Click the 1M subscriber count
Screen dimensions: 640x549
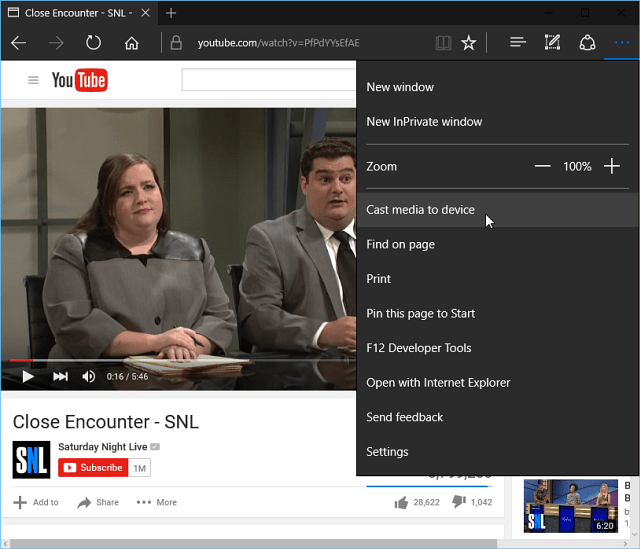tap(140, 468)
